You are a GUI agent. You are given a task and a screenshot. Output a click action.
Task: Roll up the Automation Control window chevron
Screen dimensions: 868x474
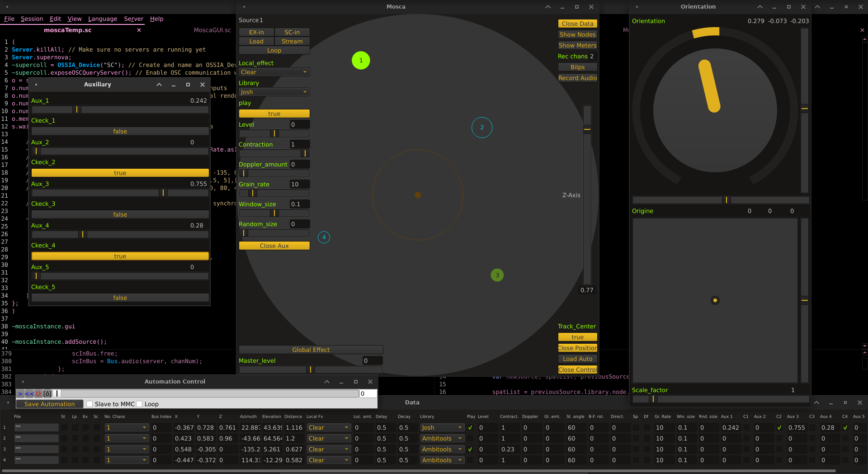click(x=327, y=382)
